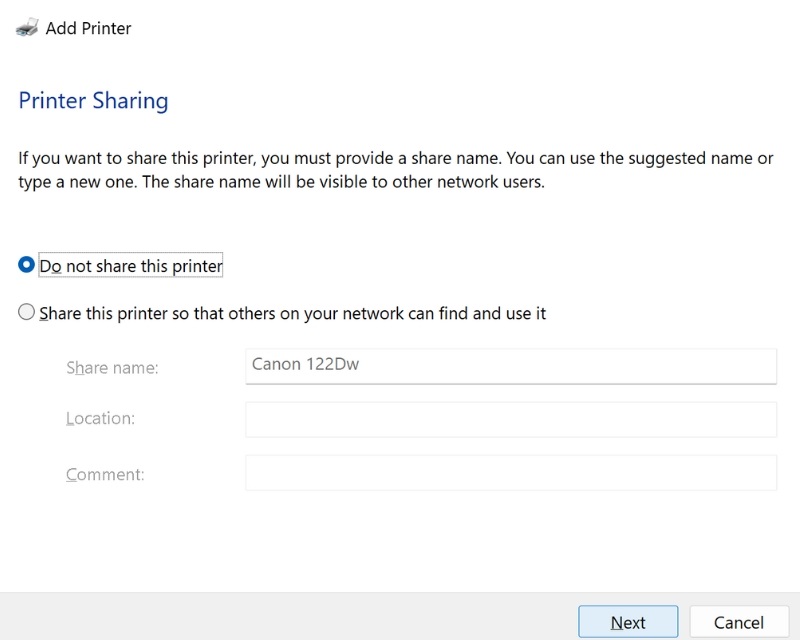
Task: Click the Printer Sharing heading
Action: [x=93, y=101]
